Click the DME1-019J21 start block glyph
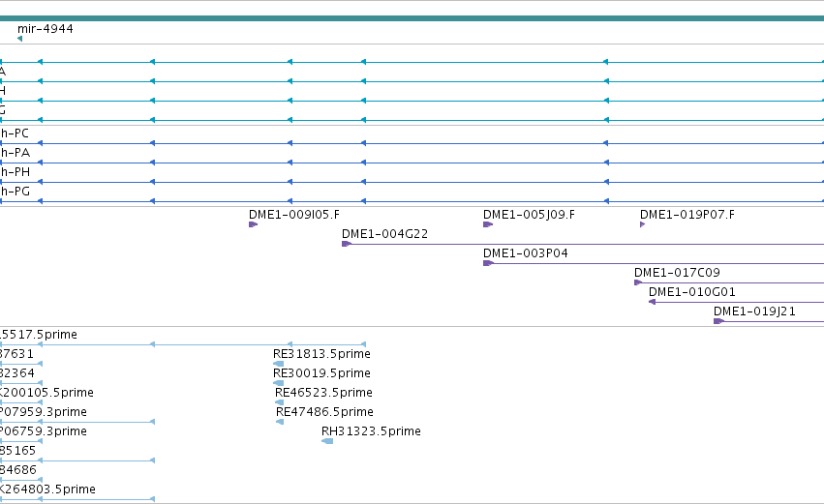The width and height of the screenshot is (824, 504). point(718,321)
